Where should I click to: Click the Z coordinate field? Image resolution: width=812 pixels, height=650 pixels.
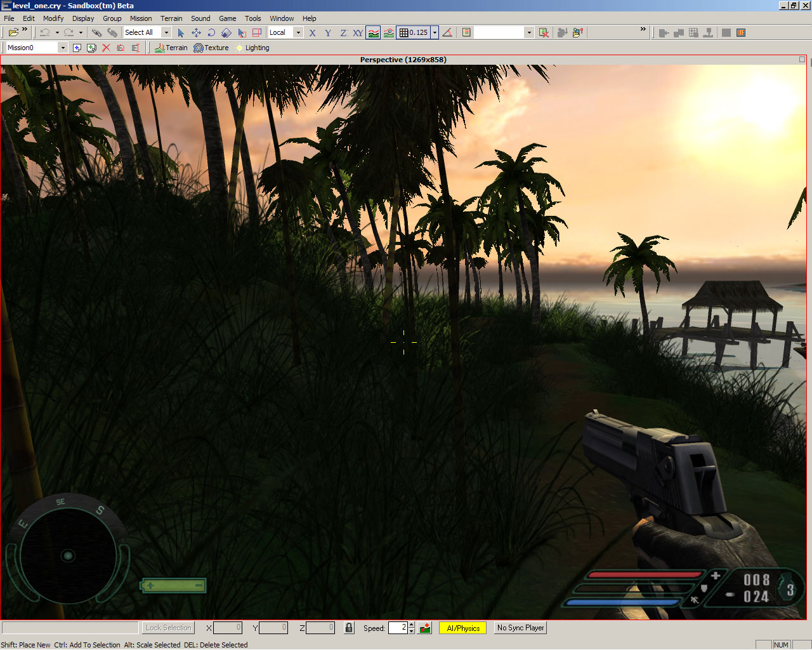(x=320, y=628)
